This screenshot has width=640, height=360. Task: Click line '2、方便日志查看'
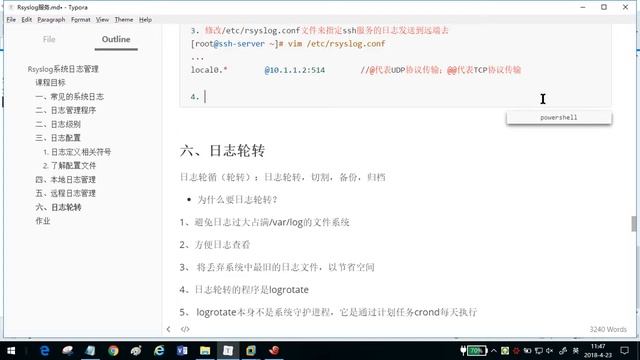click(215, 245)
